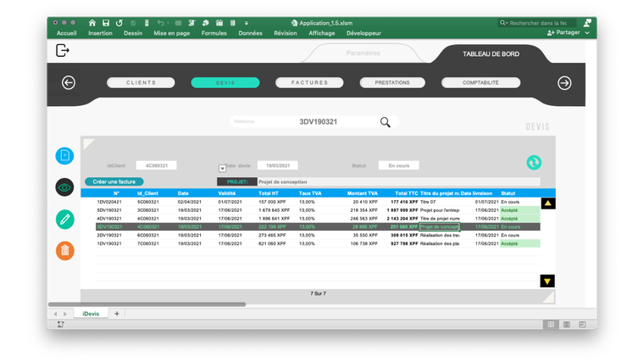The image size is (644, 362).
Task: Click the PROJET field Projet de conception
Action: coord(398,182)
